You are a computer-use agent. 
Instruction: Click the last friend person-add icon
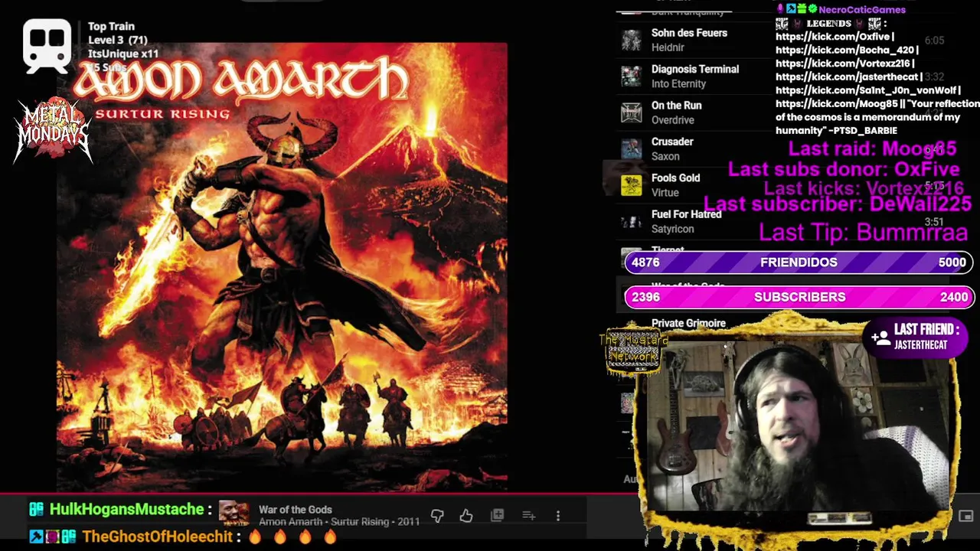[880, 337]
